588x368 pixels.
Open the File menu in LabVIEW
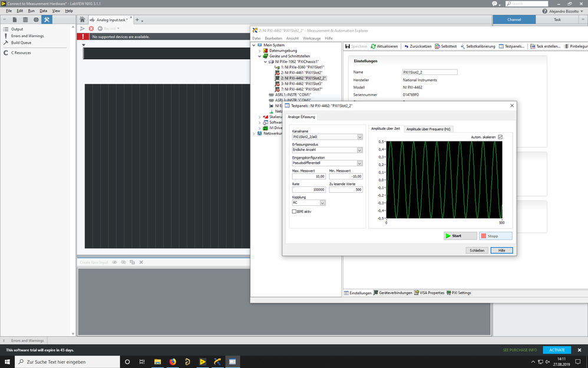[9, 11]
